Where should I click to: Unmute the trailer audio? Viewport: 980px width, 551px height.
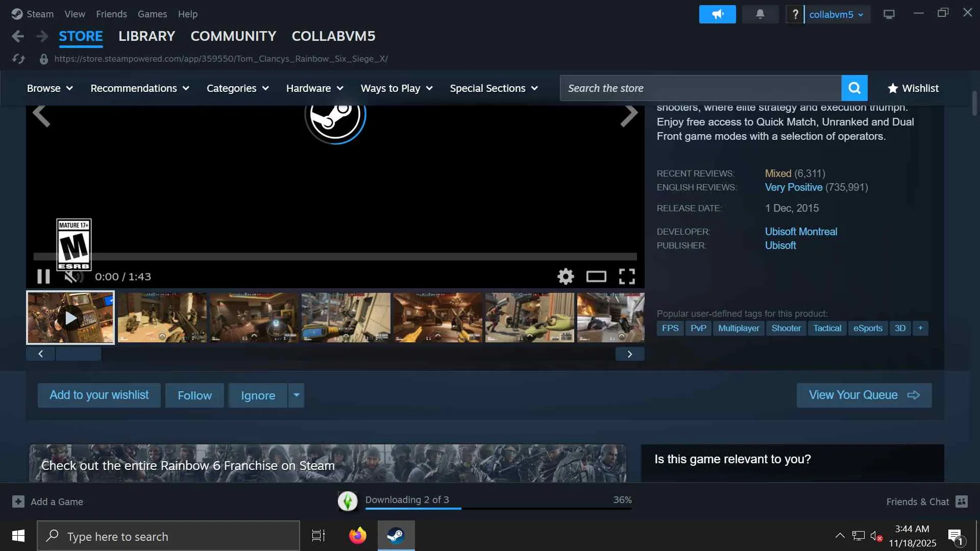coord(72,277)
